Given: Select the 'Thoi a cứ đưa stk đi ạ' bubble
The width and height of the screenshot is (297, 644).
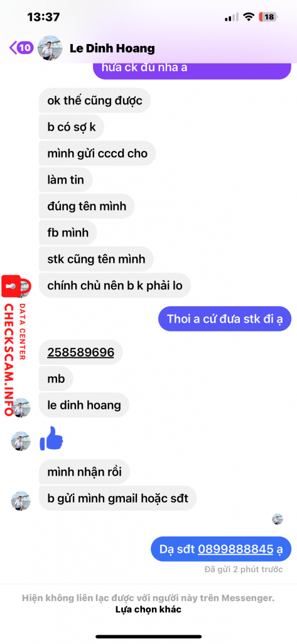Looking at the screenshot, I should pyautogui.click(x=225, y=319).
